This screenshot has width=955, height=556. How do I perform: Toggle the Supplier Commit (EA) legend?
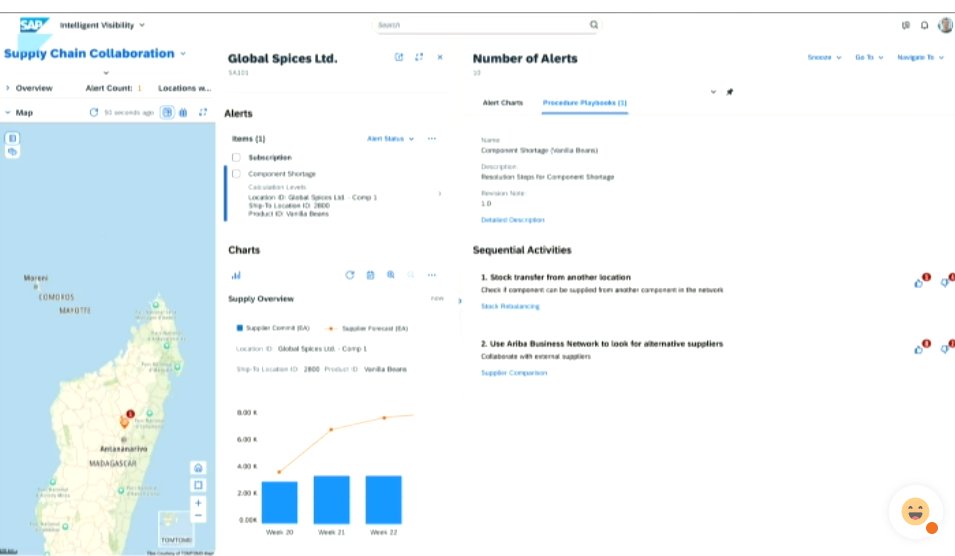(273, 328)
